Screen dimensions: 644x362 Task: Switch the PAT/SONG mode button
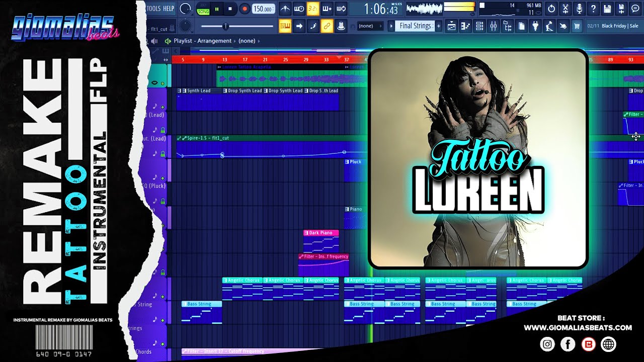pos(203,9)
